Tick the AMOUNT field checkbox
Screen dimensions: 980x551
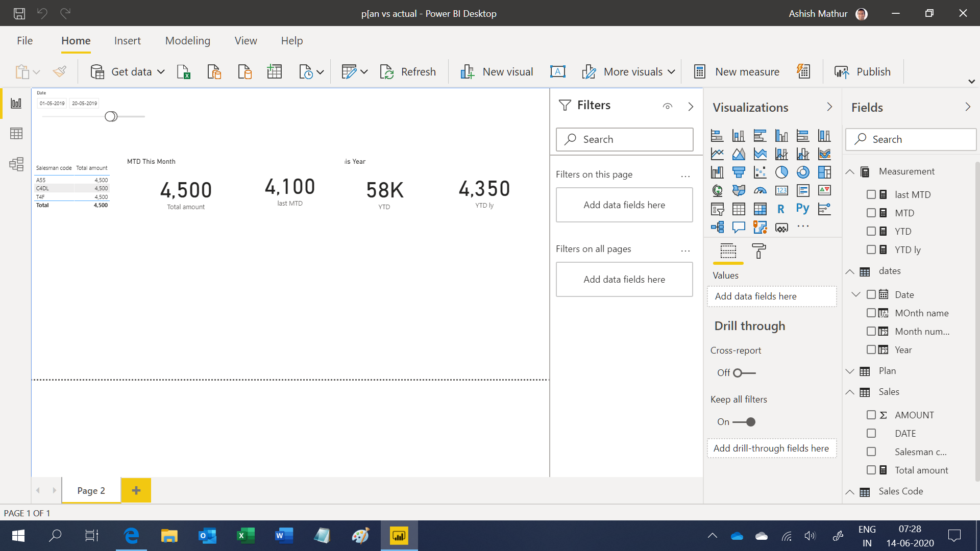[871, 415]
